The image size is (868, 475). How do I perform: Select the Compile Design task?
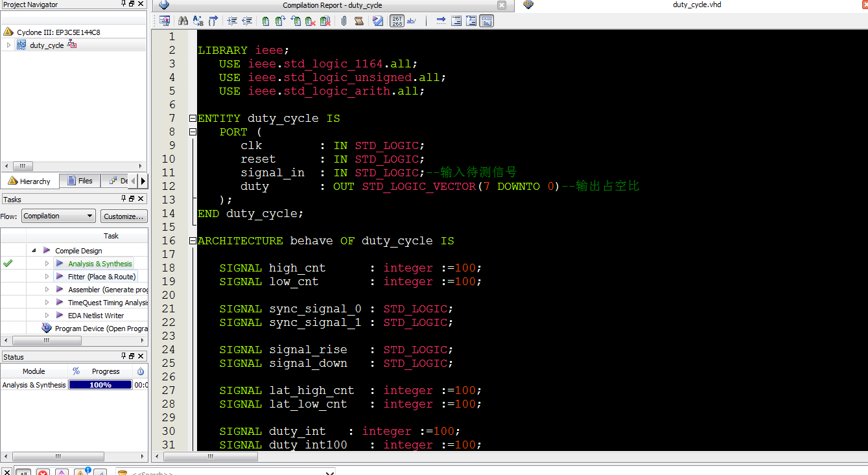[x=78, y=251]
